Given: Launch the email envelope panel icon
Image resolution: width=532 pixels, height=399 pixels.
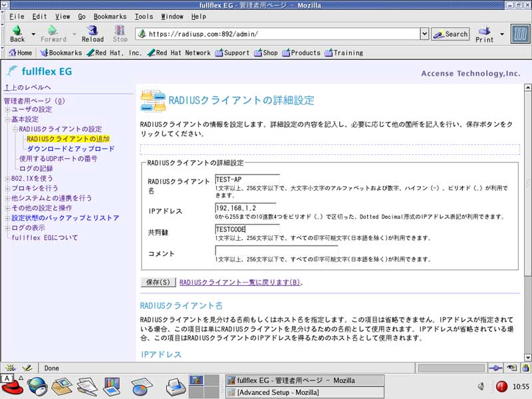Looking at the screenshot, I should pyautogui.click(x=62, y=386).
